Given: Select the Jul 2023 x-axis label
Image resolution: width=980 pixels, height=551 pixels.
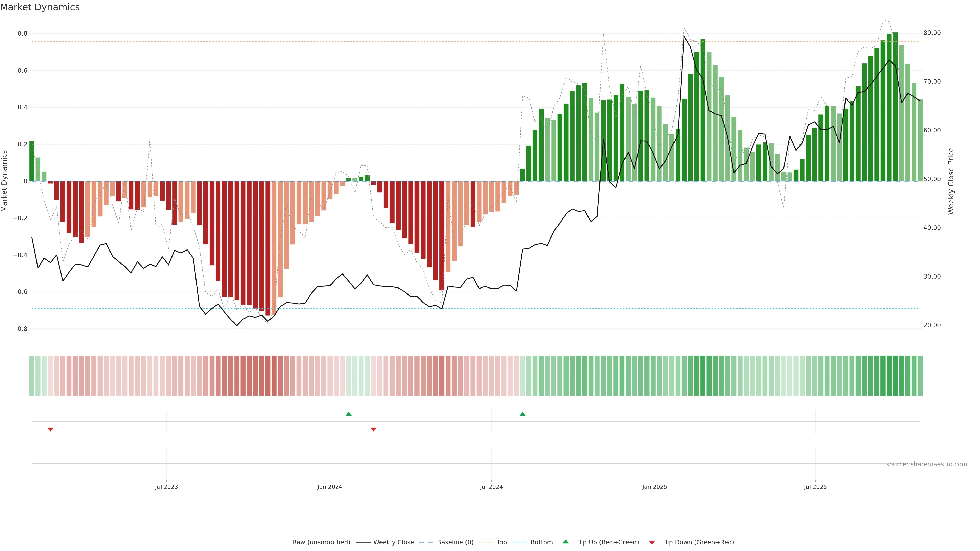Looking at the screenshot, I should (166, 487).
